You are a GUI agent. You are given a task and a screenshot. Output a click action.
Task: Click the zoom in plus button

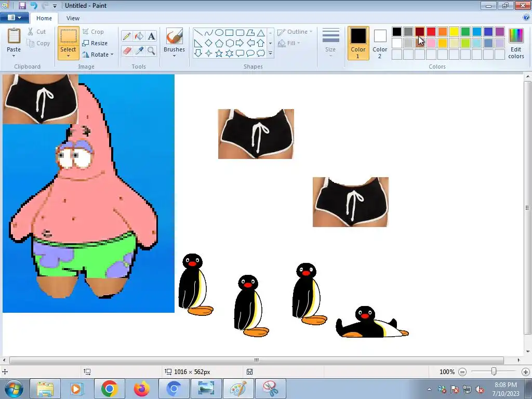coord(526,372)
